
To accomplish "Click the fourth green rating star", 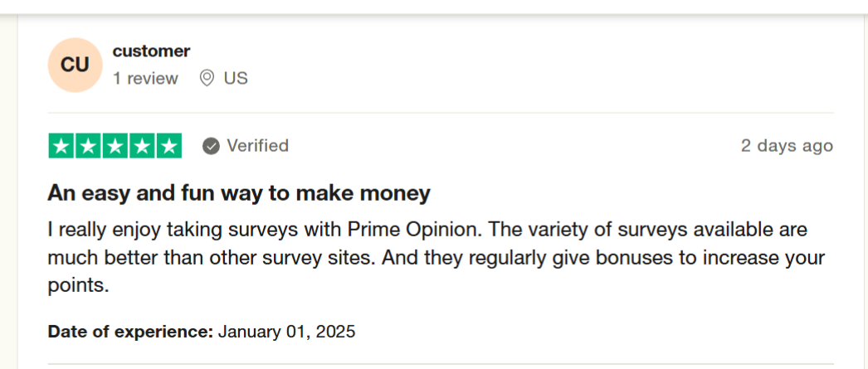I will (142, 146).
